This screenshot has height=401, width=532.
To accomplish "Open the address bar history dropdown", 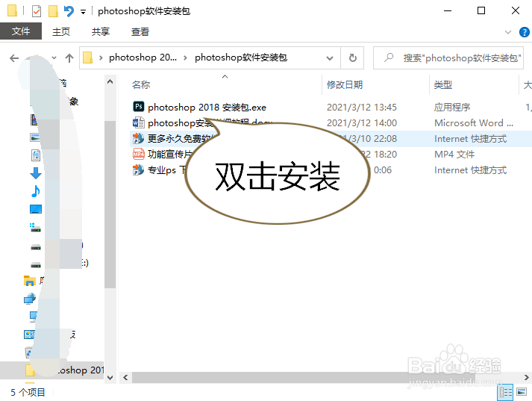I will [330, 58].
